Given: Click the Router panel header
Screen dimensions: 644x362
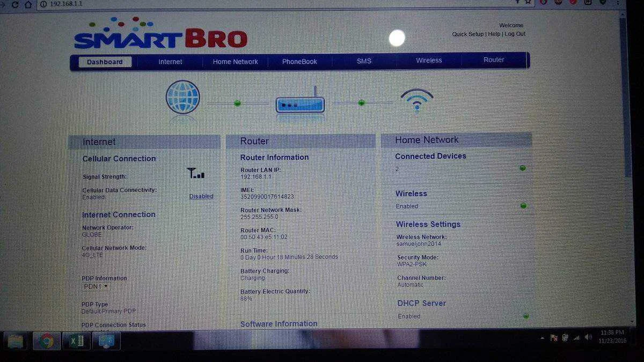Looking at the screenshot, I should tap(301, 141).
